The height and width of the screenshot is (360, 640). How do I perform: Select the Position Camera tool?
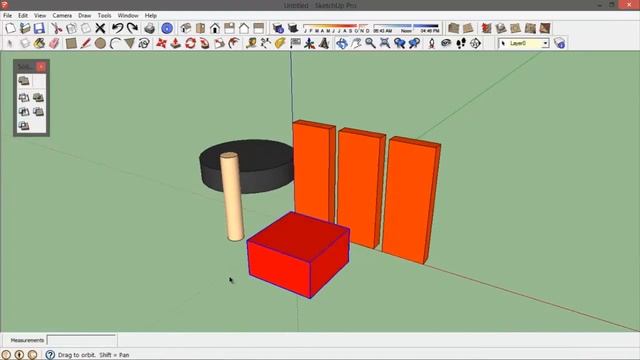pos(431,43)
